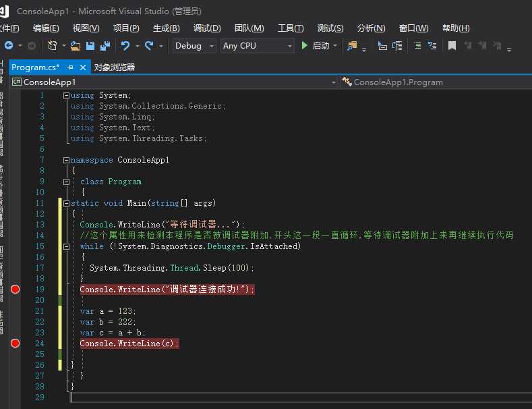Open the 测试(S) menu
Viewport: 532px width, 409px height.
tap(330, 28)
